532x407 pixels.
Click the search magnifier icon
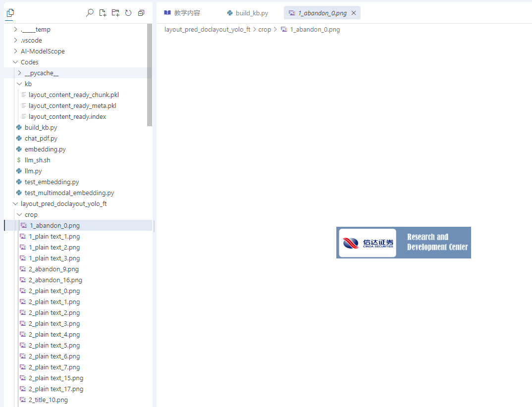90,13
